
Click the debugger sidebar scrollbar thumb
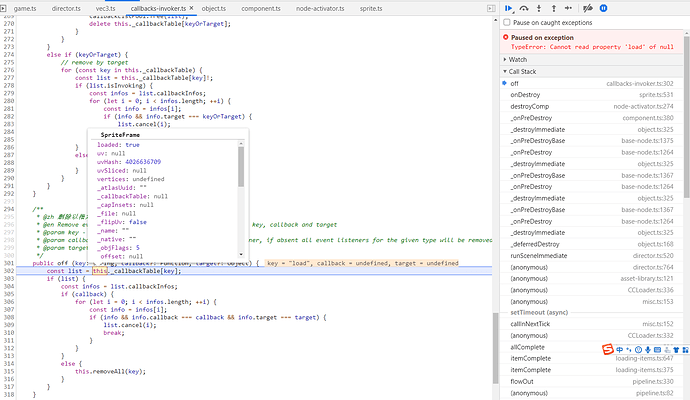pyautogui.click(x=687, y=117)
